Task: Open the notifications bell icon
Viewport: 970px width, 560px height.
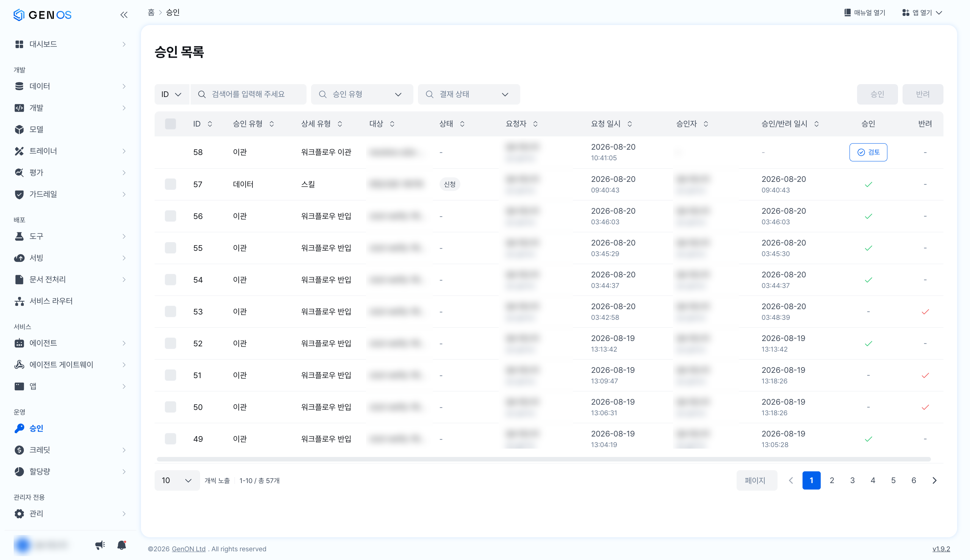Action: click(x=122, y=544)
